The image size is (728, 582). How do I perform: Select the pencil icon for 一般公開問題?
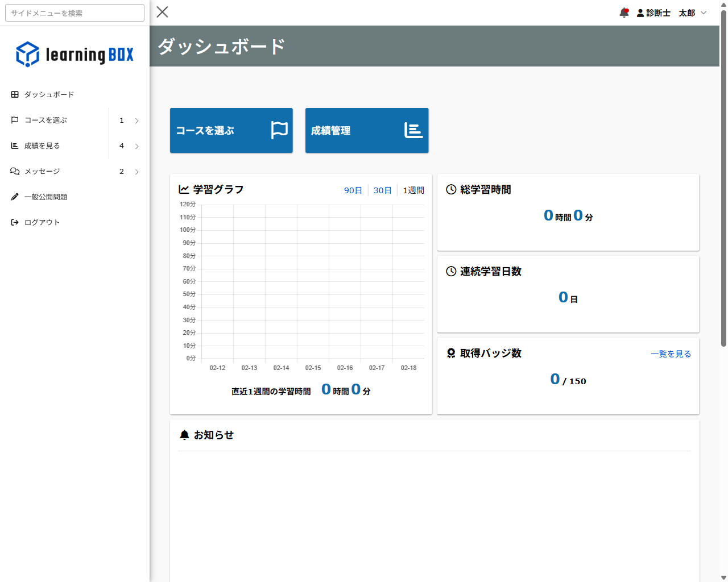pyautogui.click(x=14, y=197)
